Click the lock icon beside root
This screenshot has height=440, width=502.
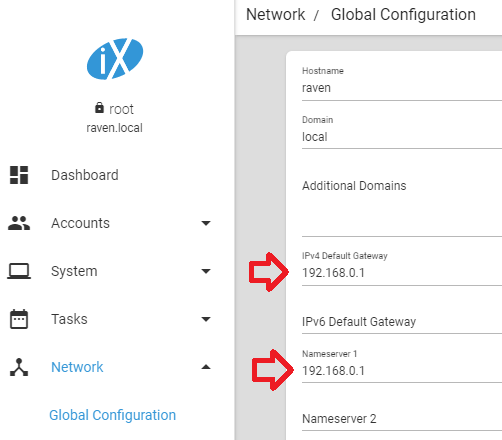tap(99, 108)
